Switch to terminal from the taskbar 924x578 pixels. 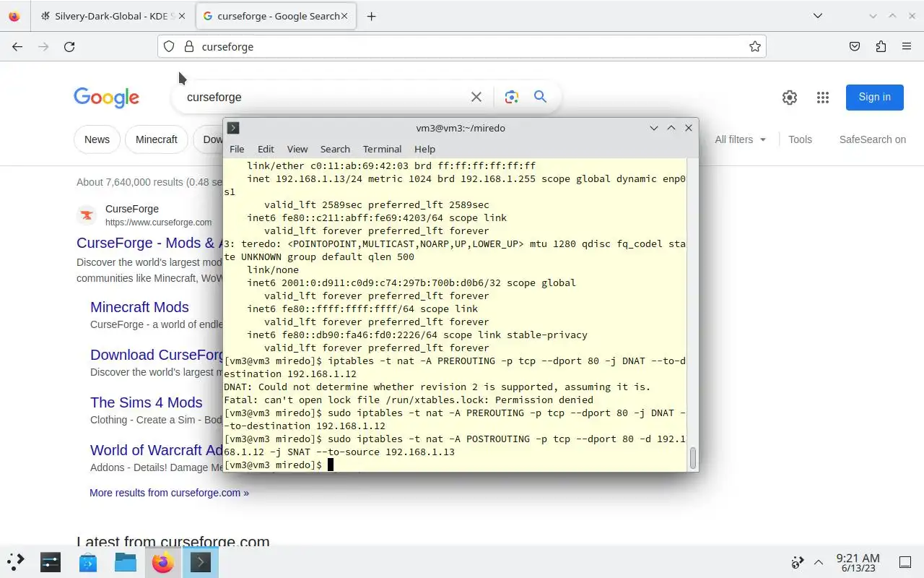[201, 562]
